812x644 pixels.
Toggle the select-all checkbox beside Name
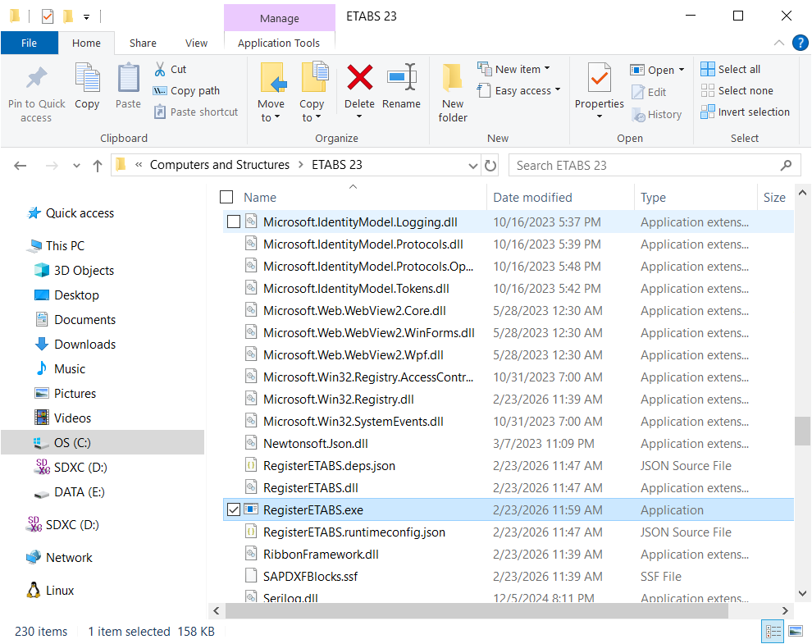click(x=226, y=197)
